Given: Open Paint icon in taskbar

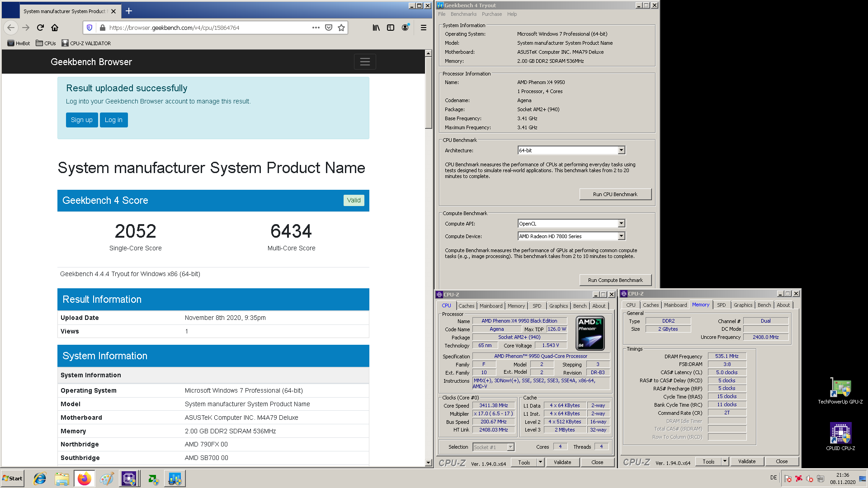Looking at the screenshot, I should point(107,479).
